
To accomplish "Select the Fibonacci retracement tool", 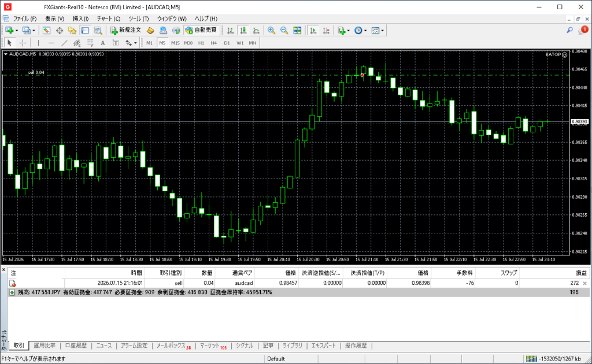I will [90, 43].
